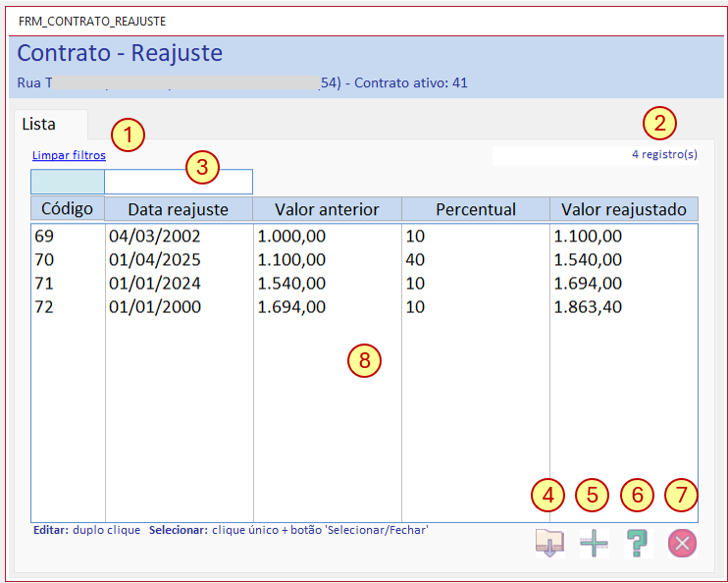Click valor reajustado 1.863,40
This screenshot has height=583, width=728.
tap(588, 307)
